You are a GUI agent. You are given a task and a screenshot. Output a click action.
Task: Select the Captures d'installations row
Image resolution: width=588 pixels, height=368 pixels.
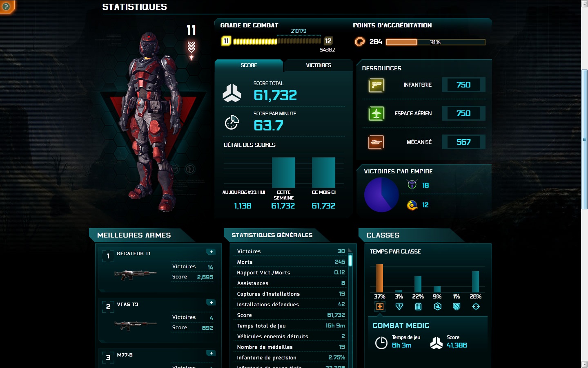point(291,294)
